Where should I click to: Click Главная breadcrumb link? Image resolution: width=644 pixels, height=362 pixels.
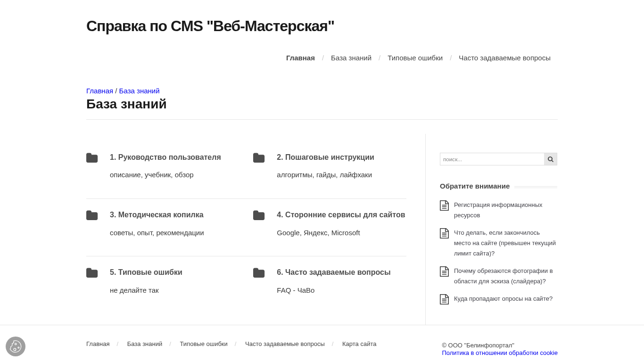pyautogui.click(x=99, y=91)
